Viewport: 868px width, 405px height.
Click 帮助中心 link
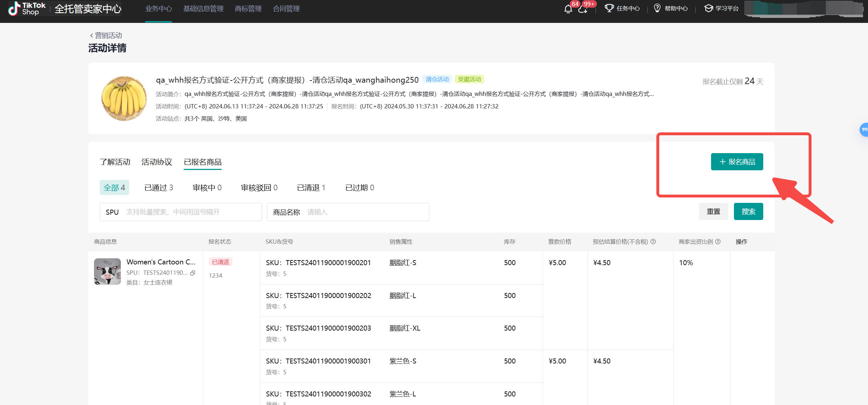(676, 9)
